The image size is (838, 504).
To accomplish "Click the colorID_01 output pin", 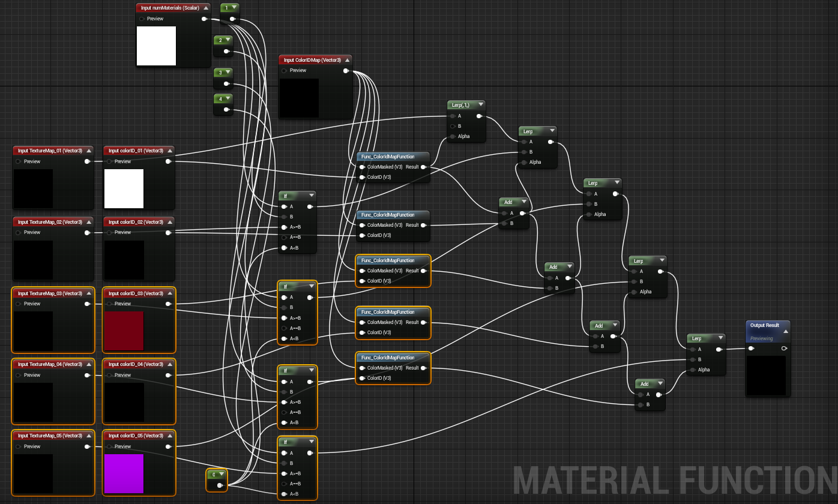I will (x=168, y=161).
